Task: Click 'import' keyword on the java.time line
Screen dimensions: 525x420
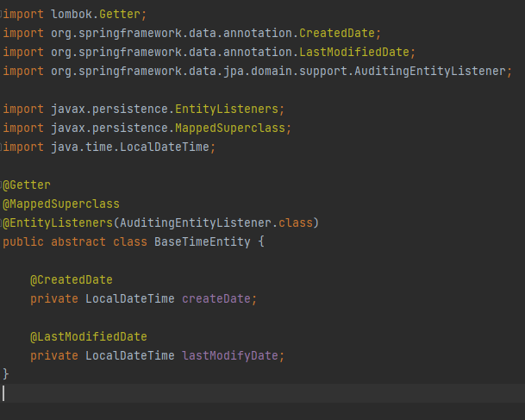Action: tap(23, 147)
